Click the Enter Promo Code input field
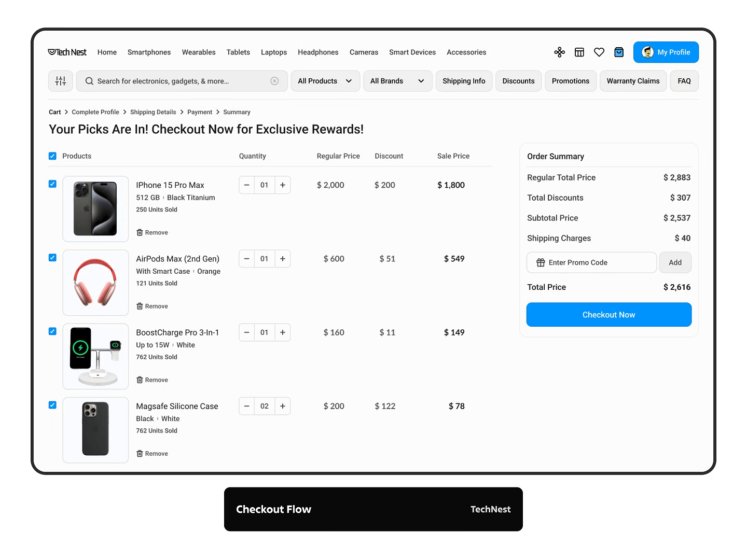The image size is (747, 560). click(x=591, y=262)
